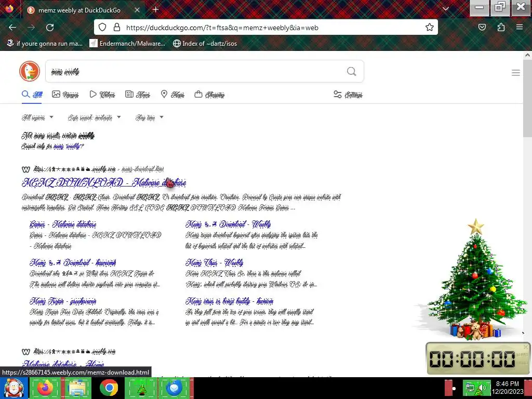The image size is (532, 399).
Task: Switch to the News tab
Action: 137,95
